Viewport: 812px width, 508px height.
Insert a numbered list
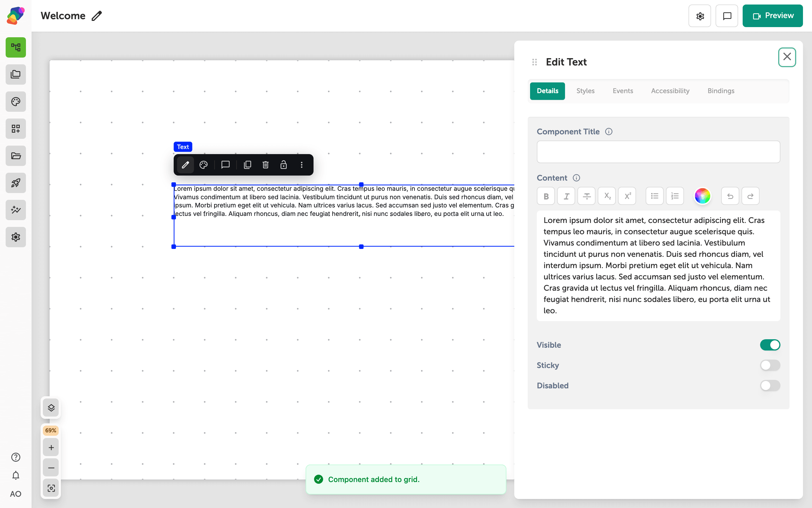[x=675, y=196]
